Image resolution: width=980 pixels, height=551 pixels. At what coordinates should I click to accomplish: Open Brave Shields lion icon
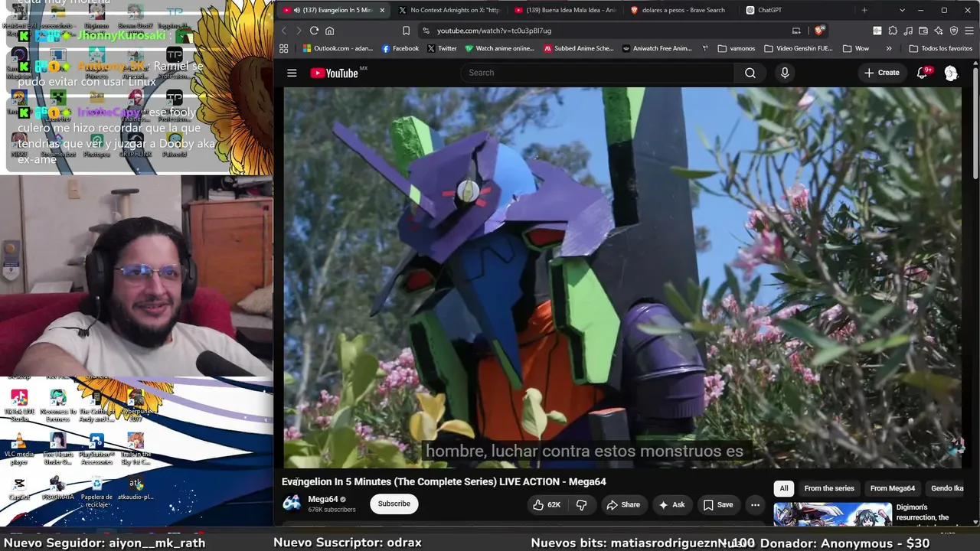(x=819, y=31)
